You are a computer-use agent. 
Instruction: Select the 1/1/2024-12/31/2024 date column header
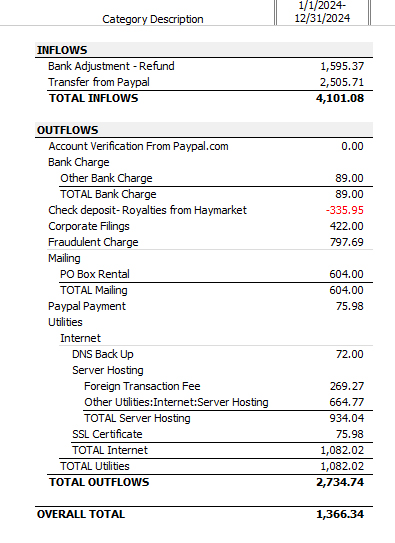tap(322, 12)
